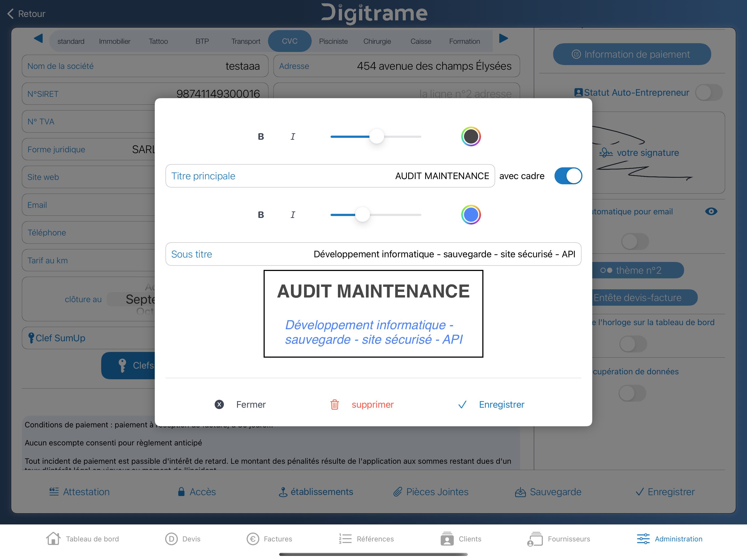The width and height of the screenshot is (747, 560).
Task: Click the header preview box
Action: coord(373,314)
